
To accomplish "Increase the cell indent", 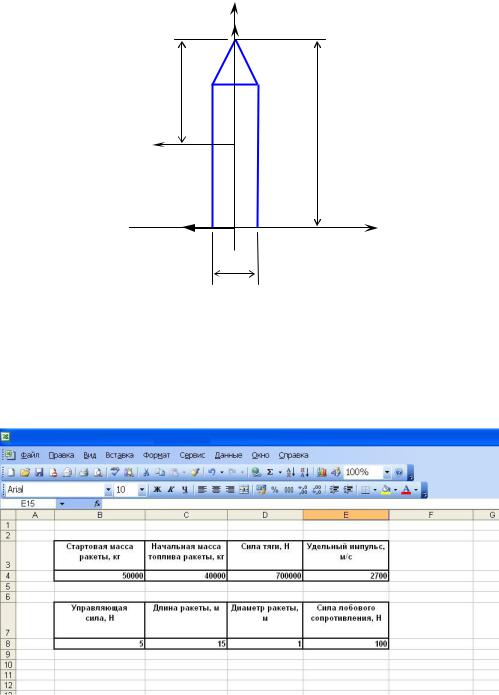I will tap(348, 490).
